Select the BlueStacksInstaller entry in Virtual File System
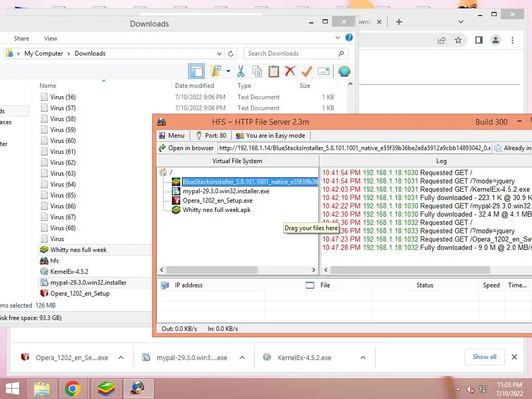532x399 pixels. pyautogui.click(x=250, y=182)
